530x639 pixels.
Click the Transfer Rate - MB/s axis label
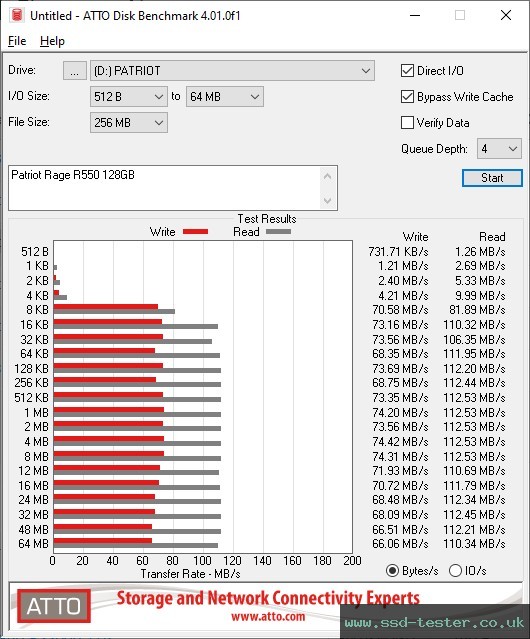pyautogui.click(x=190, y=574)
